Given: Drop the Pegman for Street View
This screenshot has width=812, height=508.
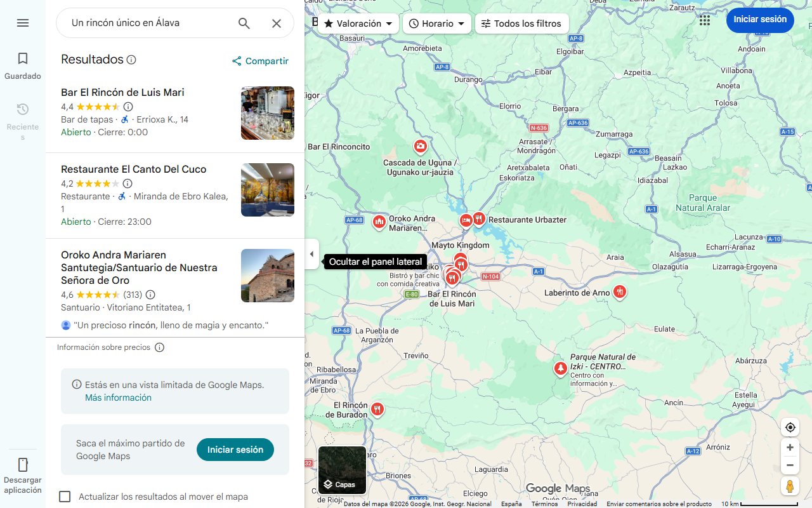Looking at the screenshot, I should (x=790, y=485).
